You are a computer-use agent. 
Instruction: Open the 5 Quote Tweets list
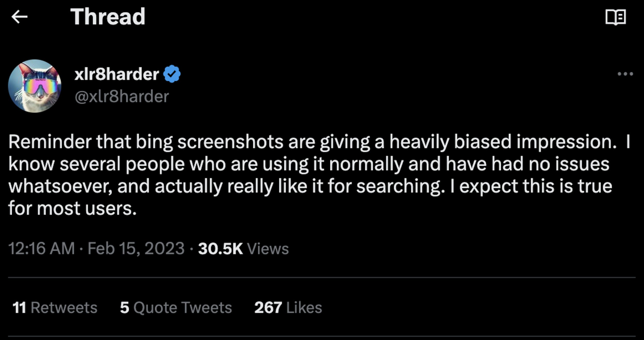176,307
